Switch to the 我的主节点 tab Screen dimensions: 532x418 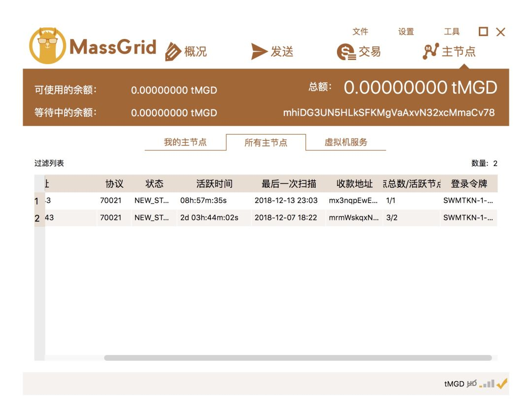click(185, 142)
